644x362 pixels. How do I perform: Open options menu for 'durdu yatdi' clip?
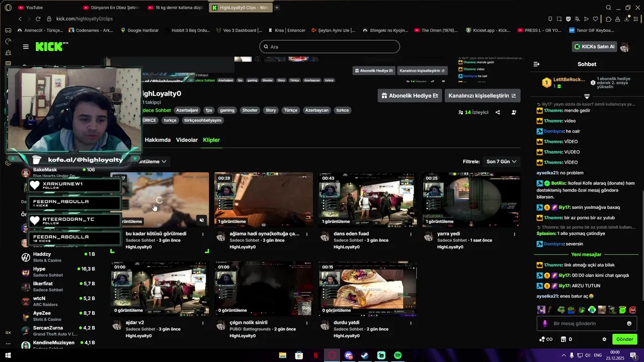411,323
